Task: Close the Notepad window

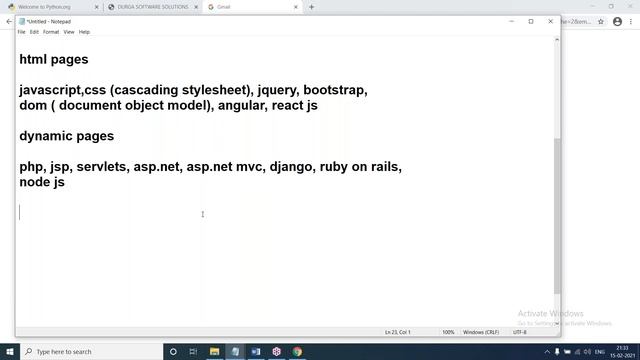Action: [x=550, y=21]
